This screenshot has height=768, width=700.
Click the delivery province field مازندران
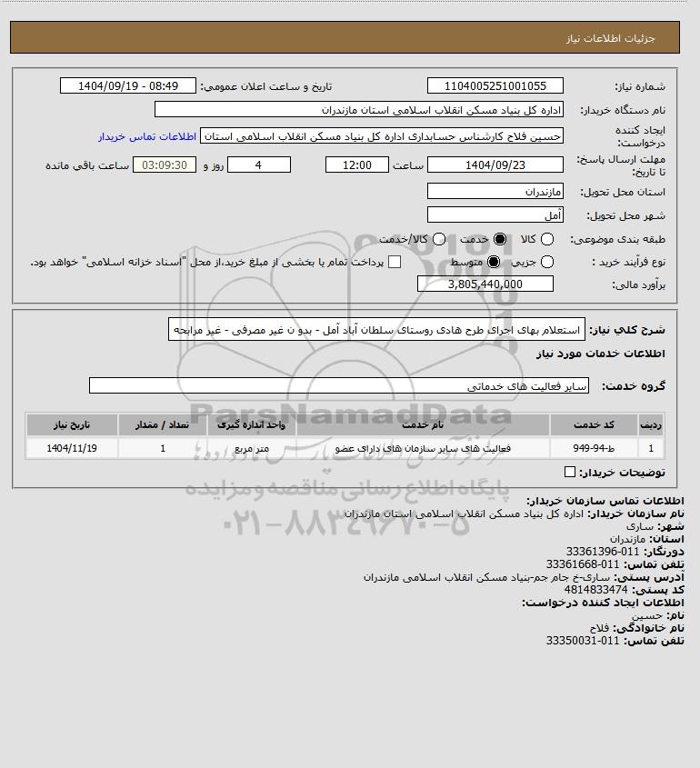tap(495, 192)
